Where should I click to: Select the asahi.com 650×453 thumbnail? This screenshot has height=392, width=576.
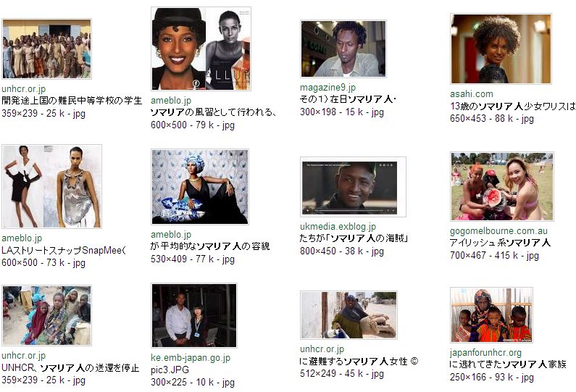[501, 49]
